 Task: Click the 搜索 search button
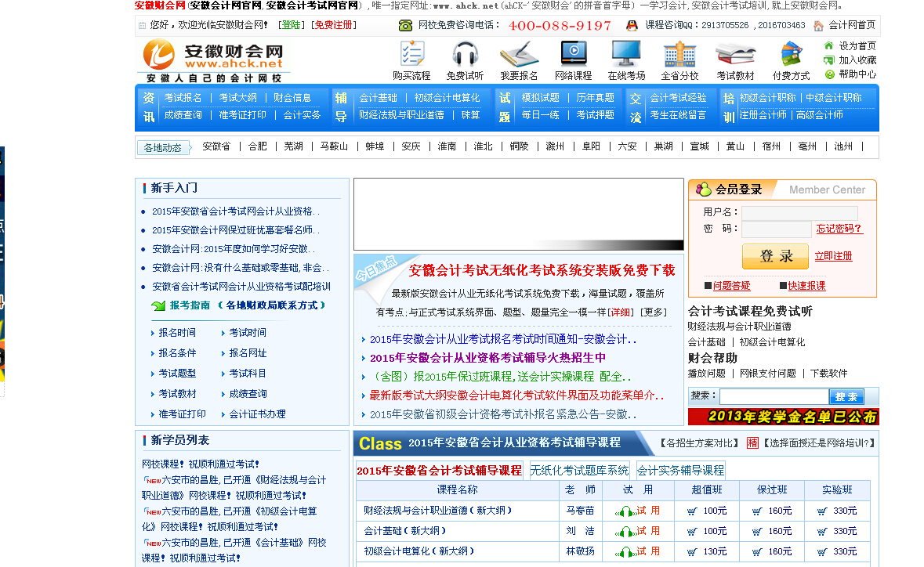pyautogui.click(x=846, y=396)
